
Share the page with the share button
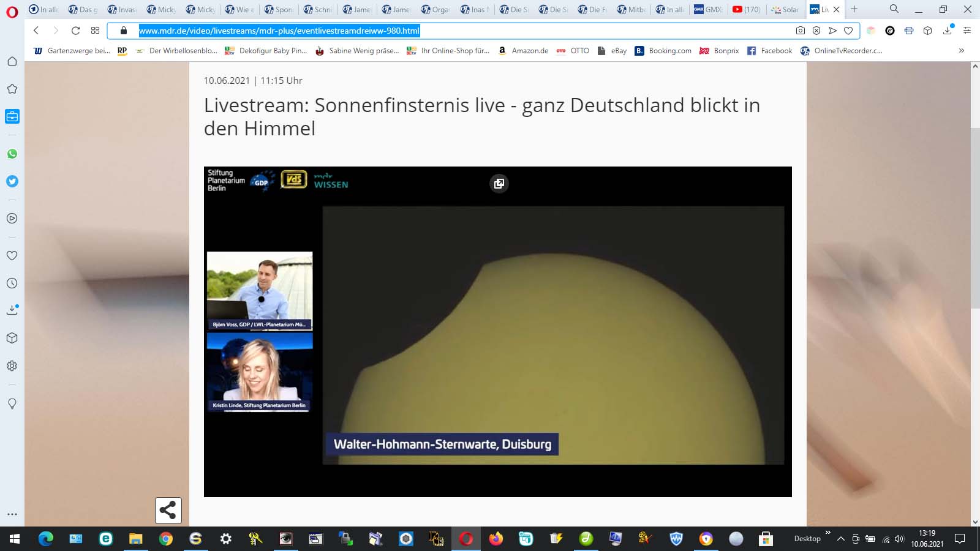(168, 511)
